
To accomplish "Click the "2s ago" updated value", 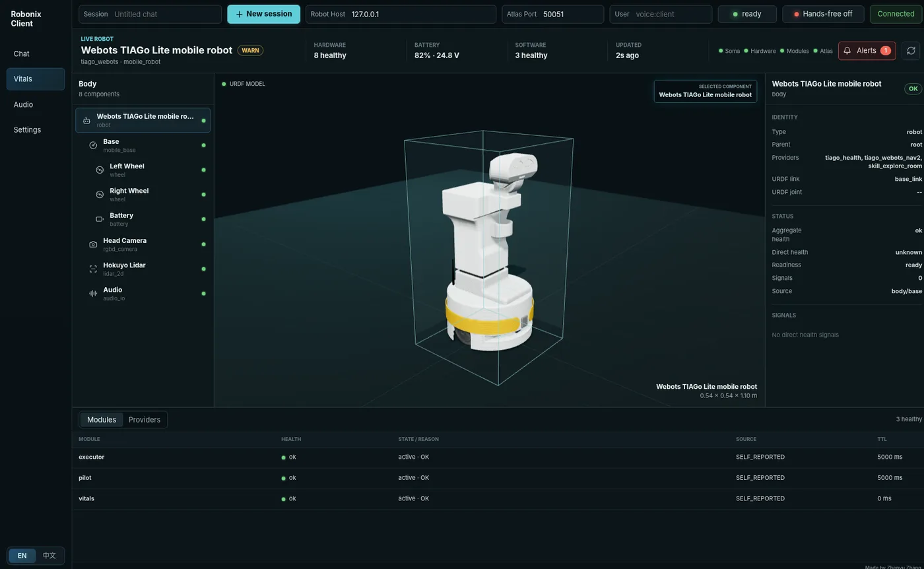I will click(x=627, y=55).
